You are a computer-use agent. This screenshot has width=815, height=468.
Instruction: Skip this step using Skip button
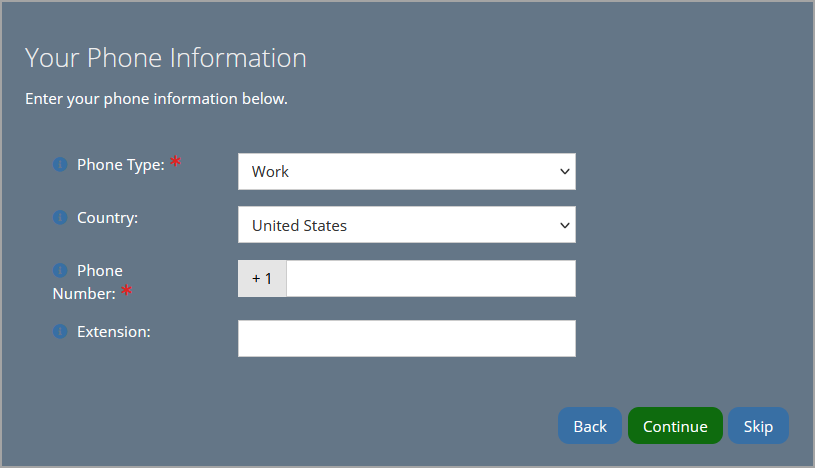click(758, 426)
